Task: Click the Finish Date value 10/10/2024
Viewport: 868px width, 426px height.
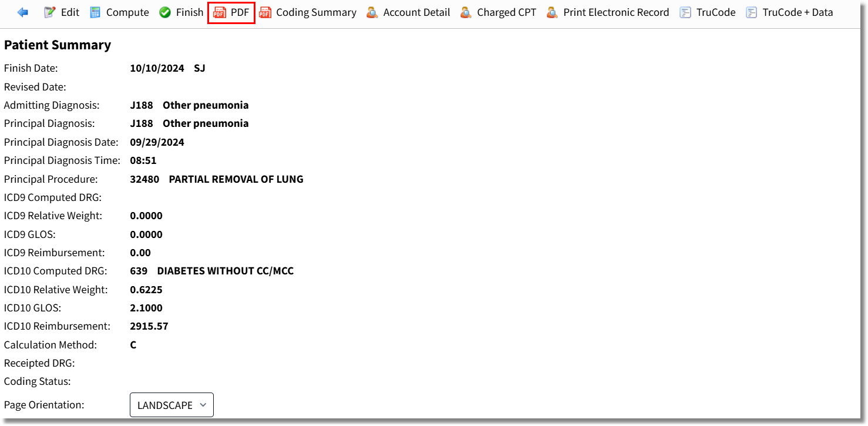Action: 157,68
